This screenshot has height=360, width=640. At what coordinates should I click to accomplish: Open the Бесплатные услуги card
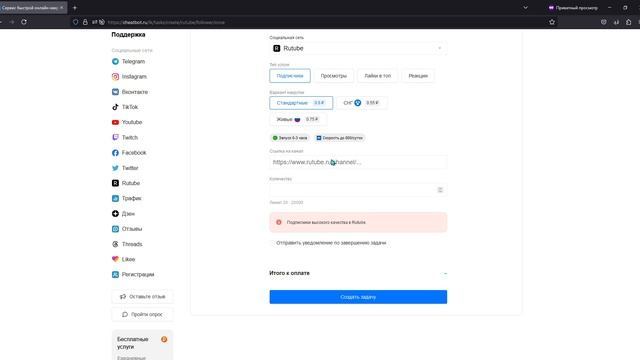(x=142, y=345)
